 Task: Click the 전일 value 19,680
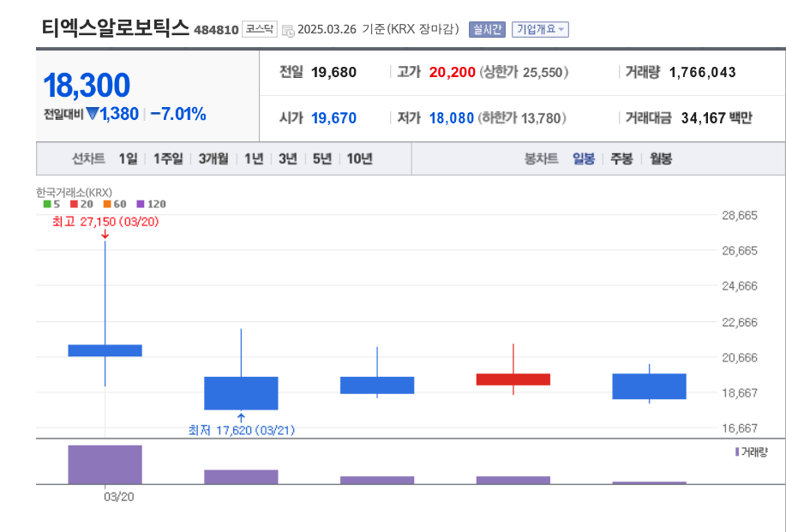click(x=333, y=72)
